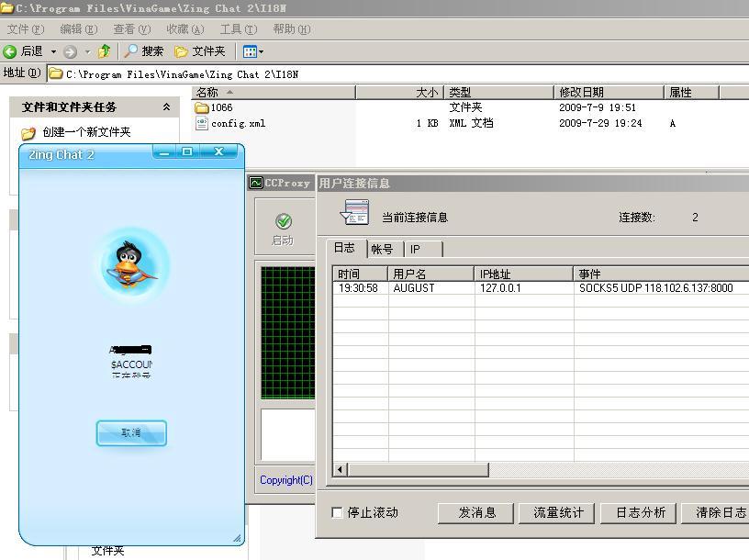Viewport: 749px width, 560px height.
Task: Click the 用户名 column header in log
Action: coord(430,274)
